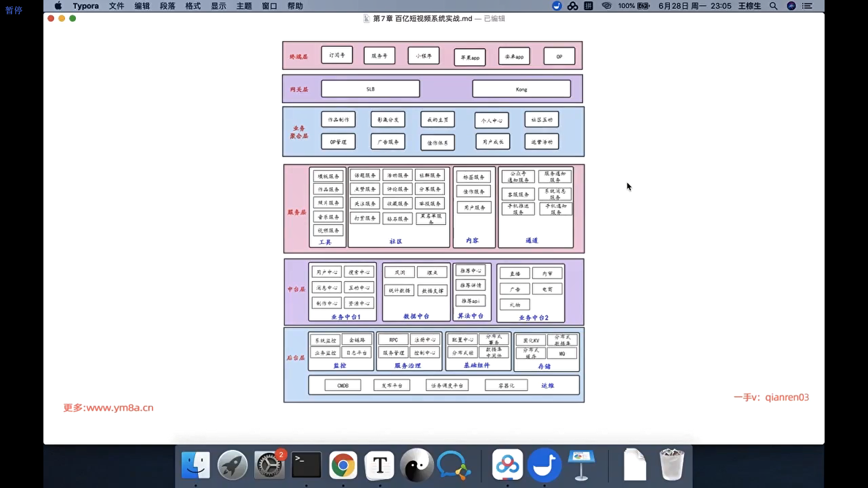Open System Preferences gear in dock
This screenshot has width=868, height=488.
[x=269, y=465]
